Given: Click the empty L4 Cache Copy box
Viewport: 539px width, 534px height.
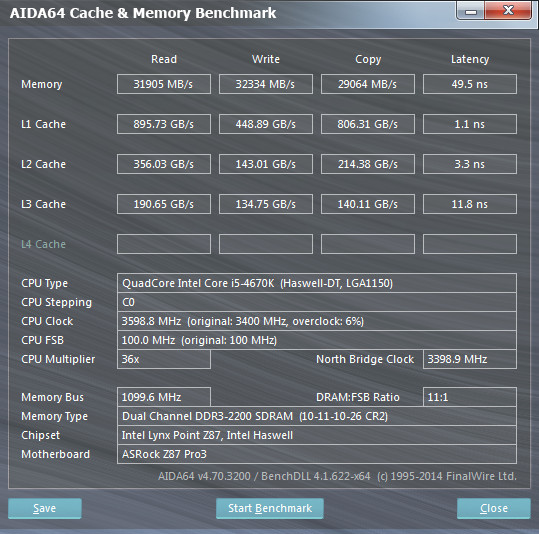Looking at the screenshot, I should click(368, 244).
